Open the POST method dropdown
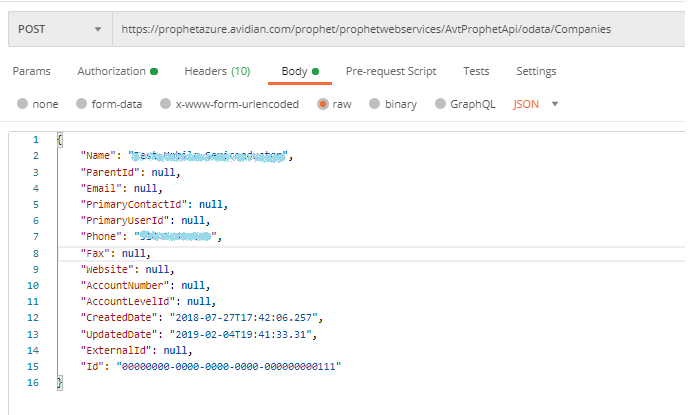This screenshot has height=415, width=688. 60,29
